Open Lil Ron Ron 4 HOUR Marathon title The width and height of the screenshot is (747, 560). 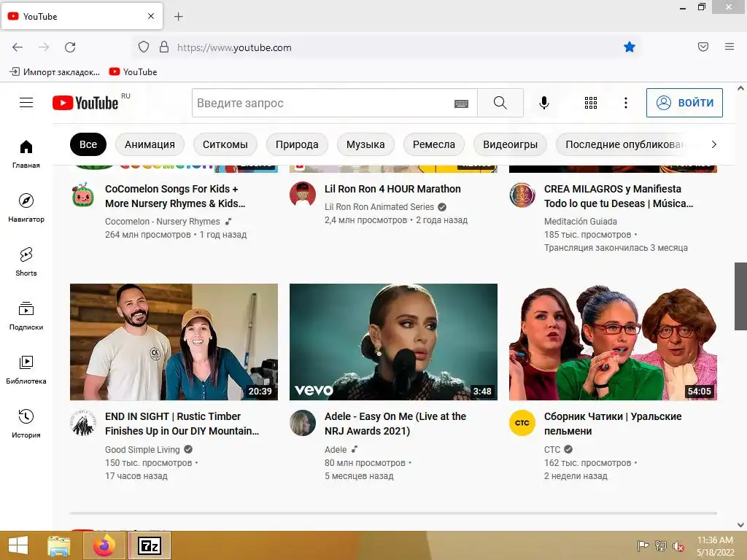pos(392,189)
